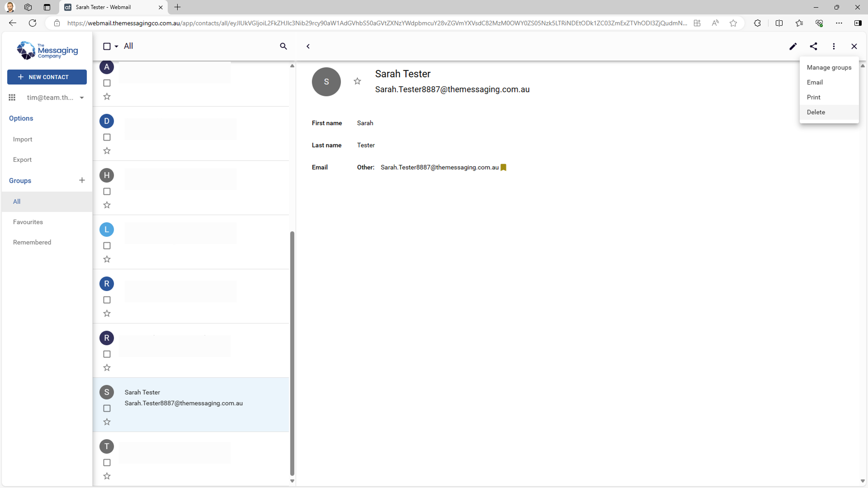Click the Messaging Company logo
This screenshot has height=488, width=868.
47,50
